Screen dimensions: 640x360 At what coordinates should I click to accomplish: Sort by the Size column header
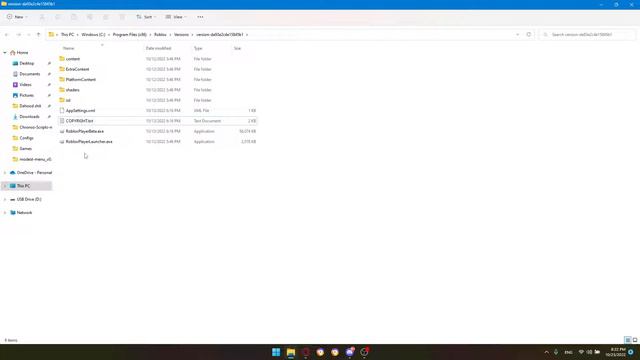[x=237, y=48]
